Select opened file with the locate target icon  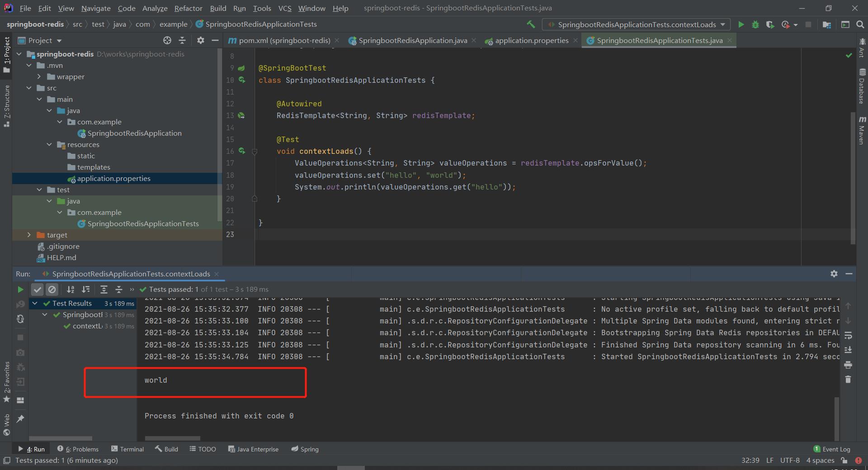point(167,40)
